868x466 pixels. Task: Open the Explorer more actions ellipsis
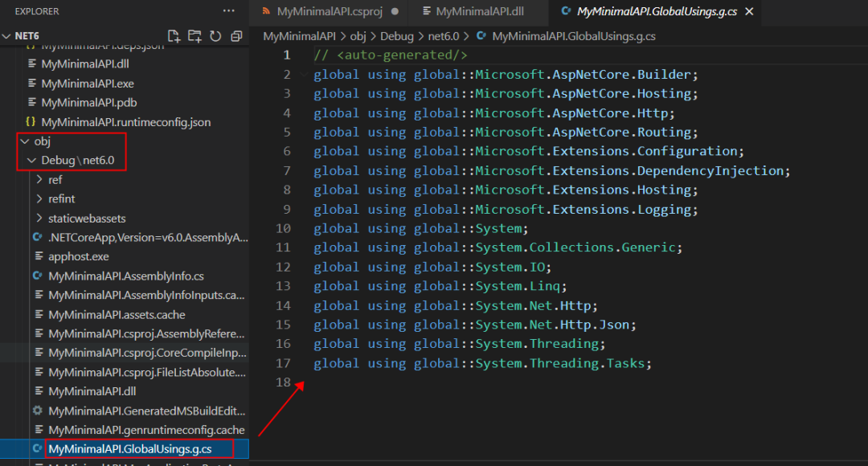[x=228, y=11]
